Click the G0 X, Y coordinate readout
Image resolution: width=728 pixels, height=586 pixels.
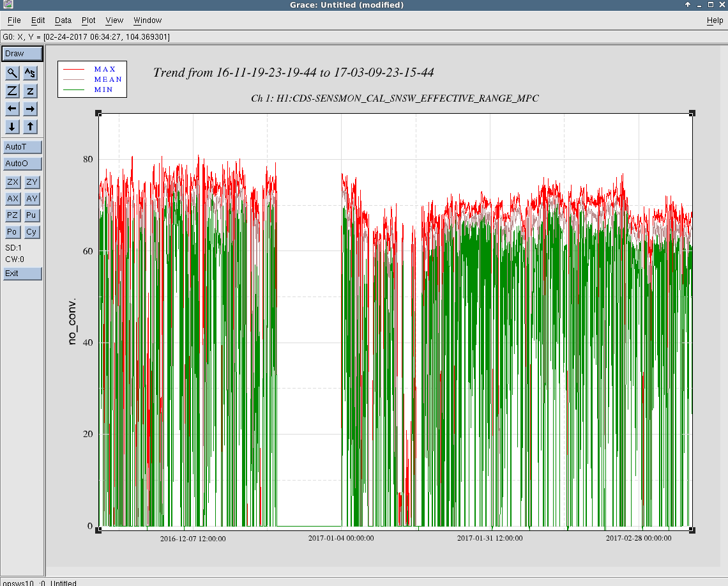(x=86, y=37)
